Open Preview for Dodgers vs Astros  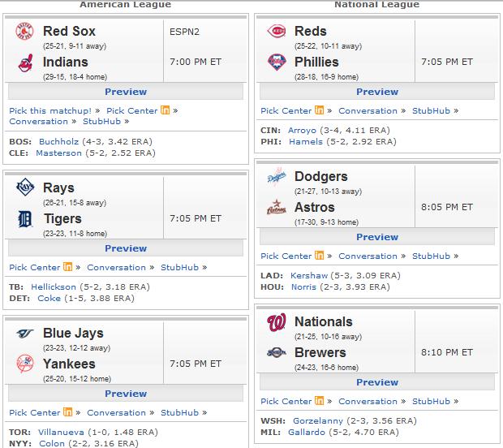(x=377, y=237)
